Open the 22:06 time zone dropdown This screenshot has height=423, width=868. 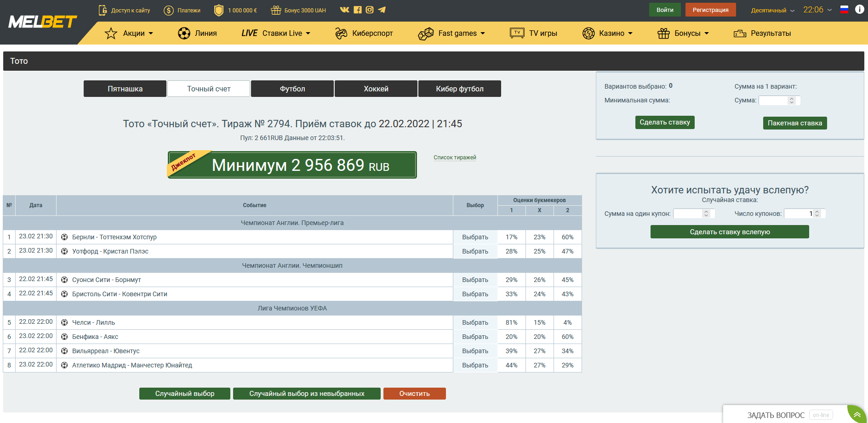pos(817,10)
